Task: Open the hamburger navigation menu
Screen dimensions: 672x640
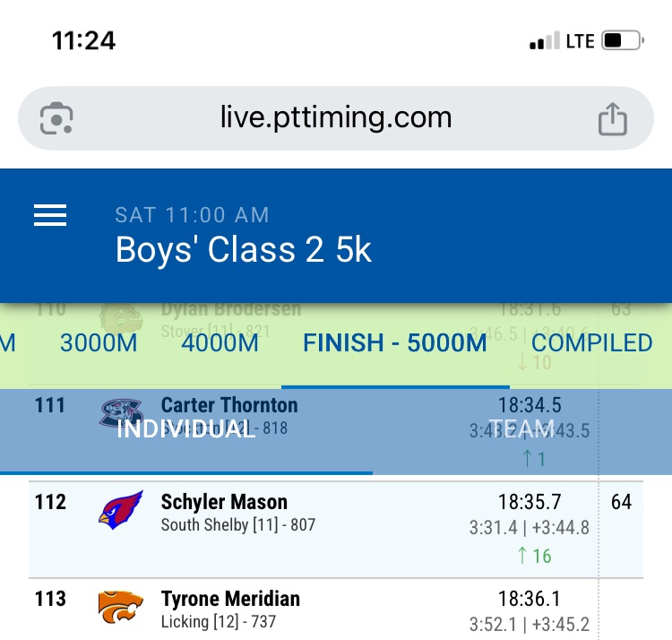Action: point(50,215)
